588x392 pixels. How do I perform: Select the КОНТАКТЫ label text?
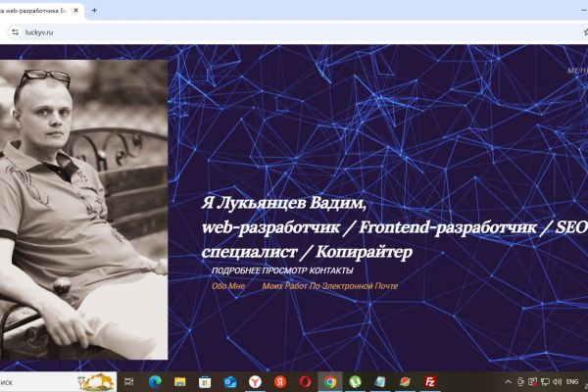(331, 270)
